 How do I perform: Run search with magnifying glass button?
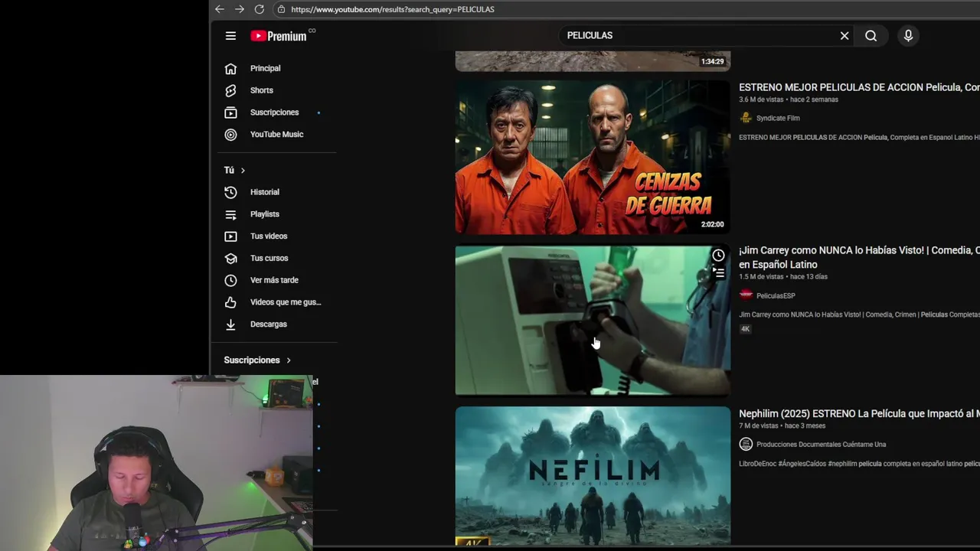click(x=871, y=35)
